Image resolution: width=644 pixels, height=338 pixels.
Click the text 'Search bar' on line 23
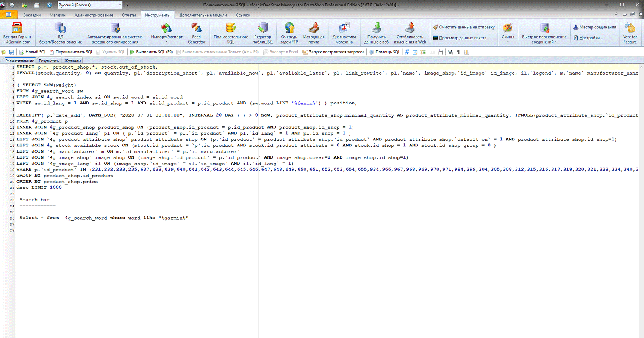click(x=34, y=200)
